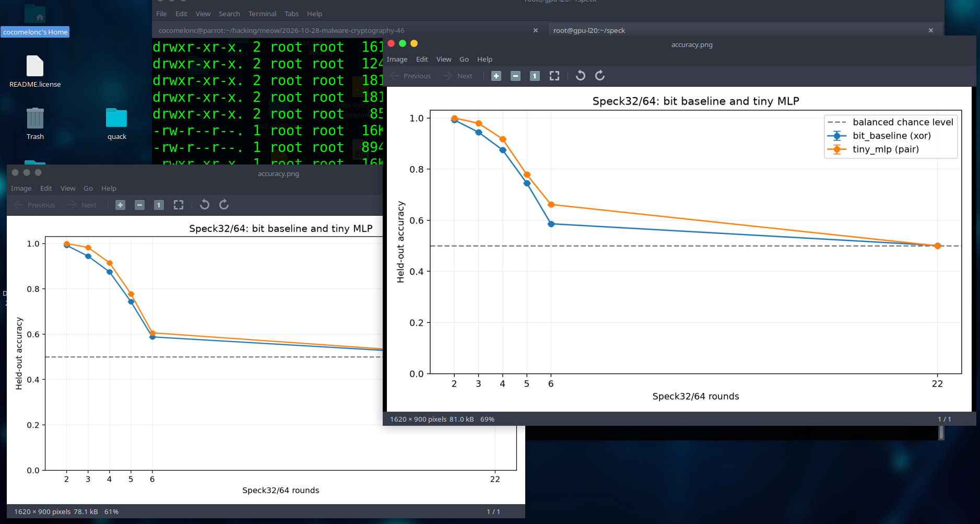Rotate image clockwise in the front viewer
The image size is (980, 524).
click(x=600, y=76)
